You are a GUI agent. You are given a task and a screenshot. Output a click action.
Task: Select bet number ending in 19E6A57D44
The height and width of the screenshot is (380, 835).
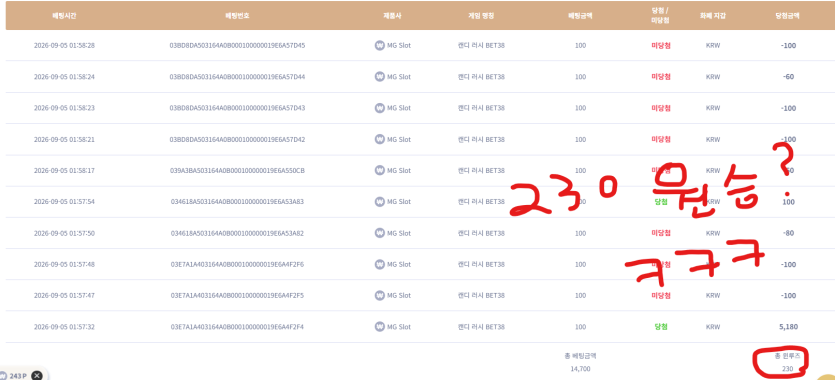[x=237, y=77]
